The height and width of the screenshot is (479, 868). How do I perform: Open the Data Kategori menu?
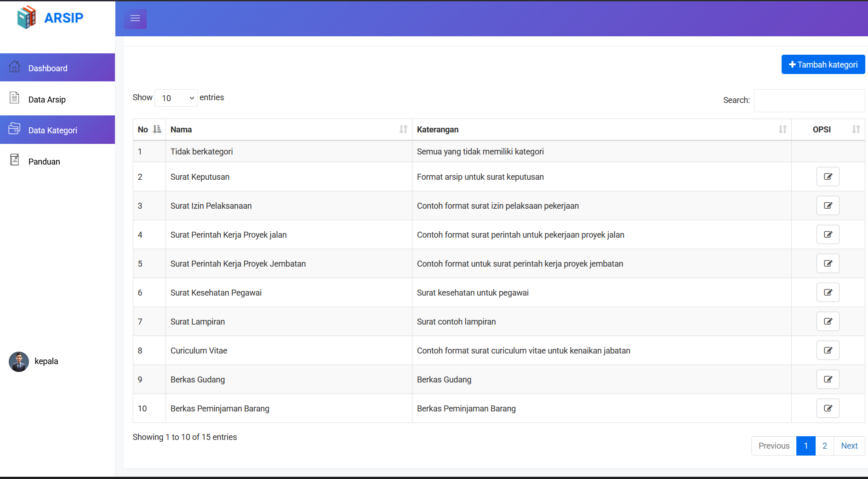[57, 130]
